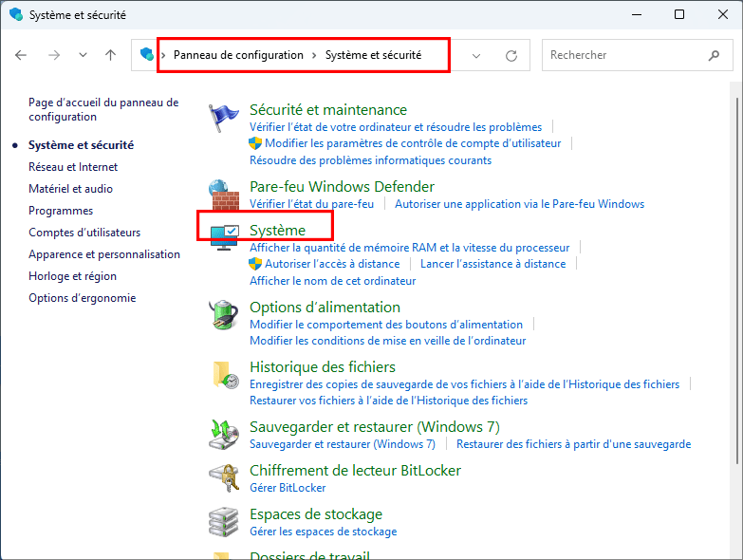The height and width of the screenshot is (560, 743).
Task: Click Vérifier l'état de votre ordinateur link
Action: pyautogui.click(x=396, y=127)
